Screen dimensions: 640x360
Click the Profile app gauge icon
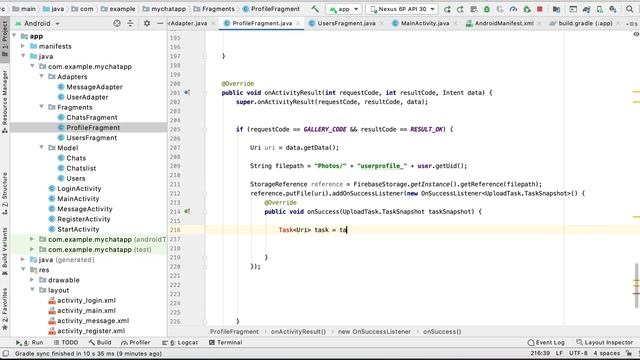tap(513, 9)
